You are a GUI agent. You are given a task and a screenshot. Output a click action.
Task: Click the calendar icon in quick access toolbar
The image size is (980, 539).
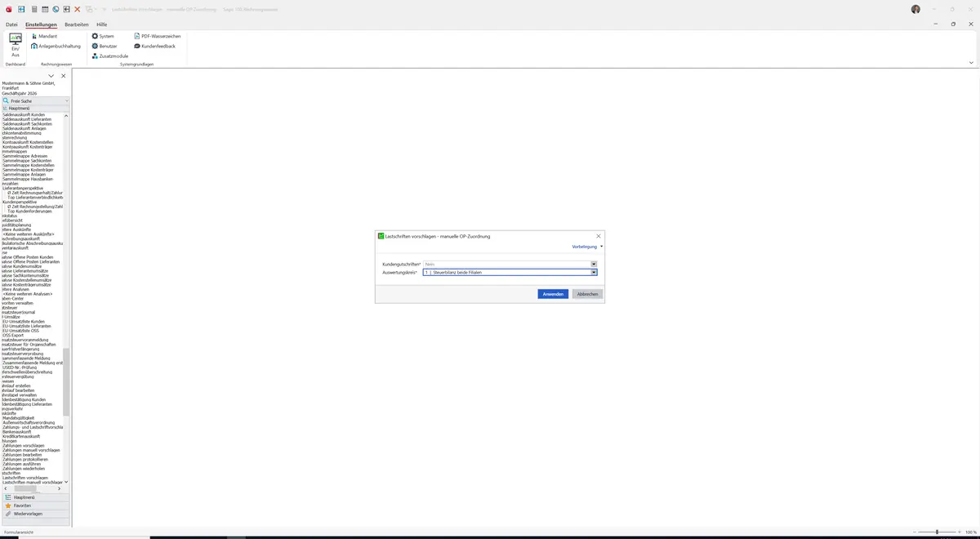point(45,9)
